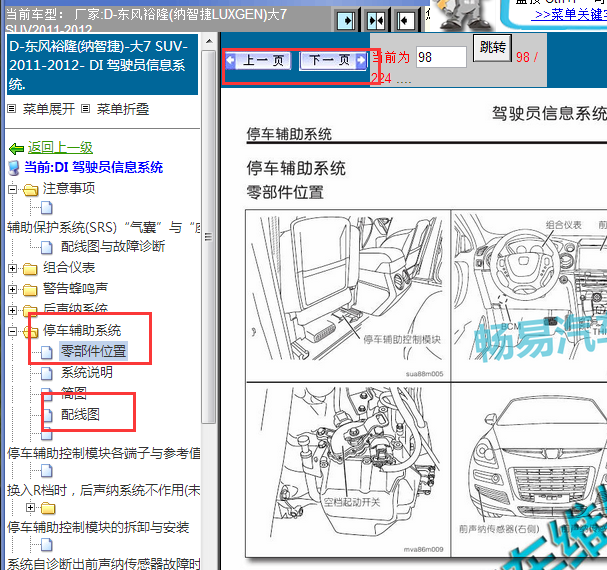Screen dimensions: 607x570
Task: Select the 警告蜂鸣声 tree item
Action: (x=75, y=288)
